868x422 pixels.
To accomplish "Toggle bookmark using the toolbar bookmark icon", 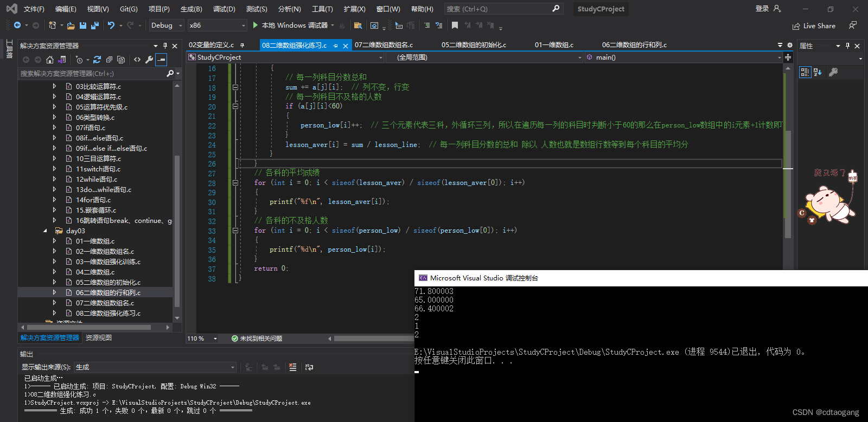I will tap(455, 25).
